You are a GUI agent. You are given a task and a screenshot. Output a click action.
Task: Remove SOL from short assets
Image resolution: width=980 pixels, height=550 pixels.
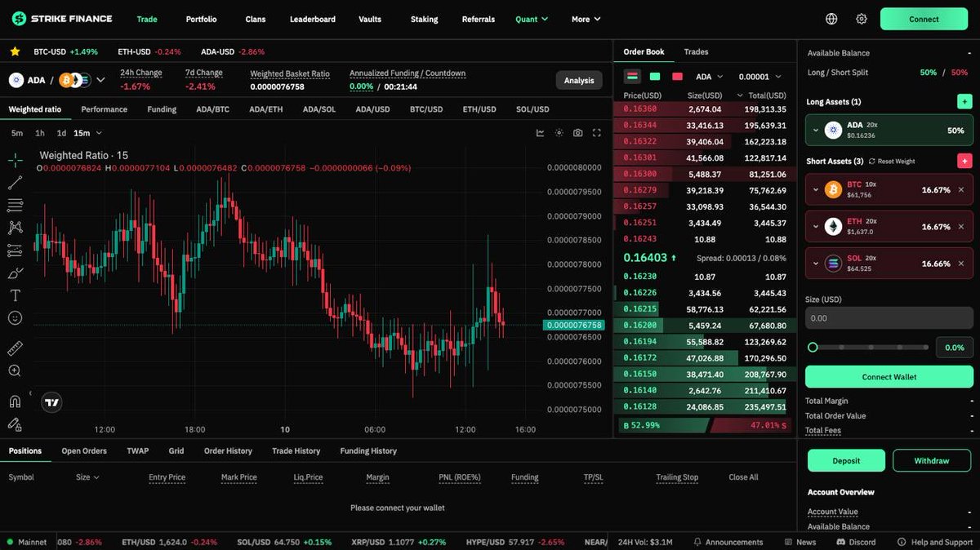click(x=960, y=263)
